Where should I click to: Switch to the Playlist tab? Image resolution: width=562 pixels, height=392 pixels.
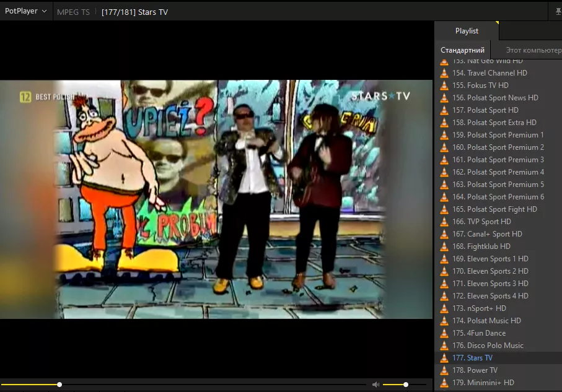pos(467,31)
